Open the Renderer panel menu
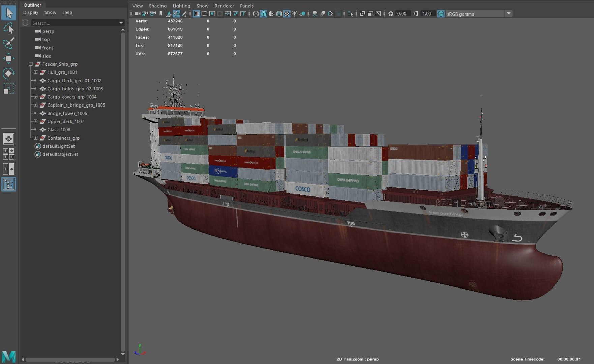Image resolution: width=594 pixels, height=364 pixels. click(224, 6)
